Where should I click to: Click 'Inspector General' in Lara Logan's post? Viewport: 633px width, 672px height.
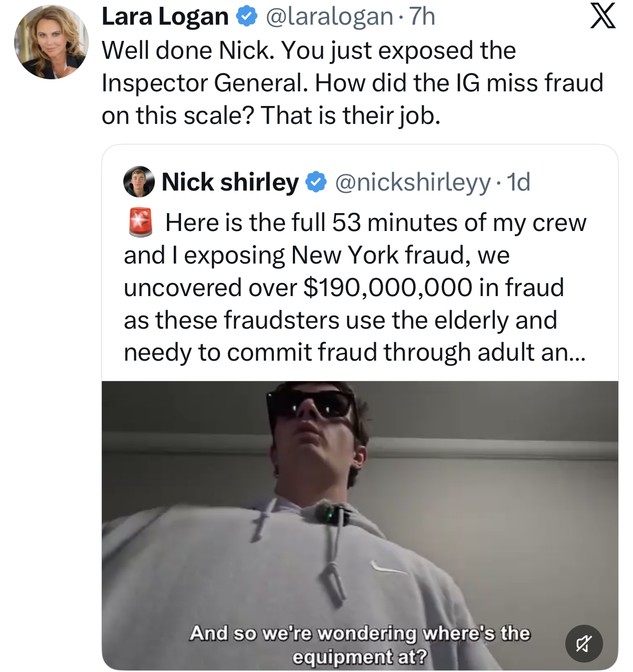[x=205, y=83]
